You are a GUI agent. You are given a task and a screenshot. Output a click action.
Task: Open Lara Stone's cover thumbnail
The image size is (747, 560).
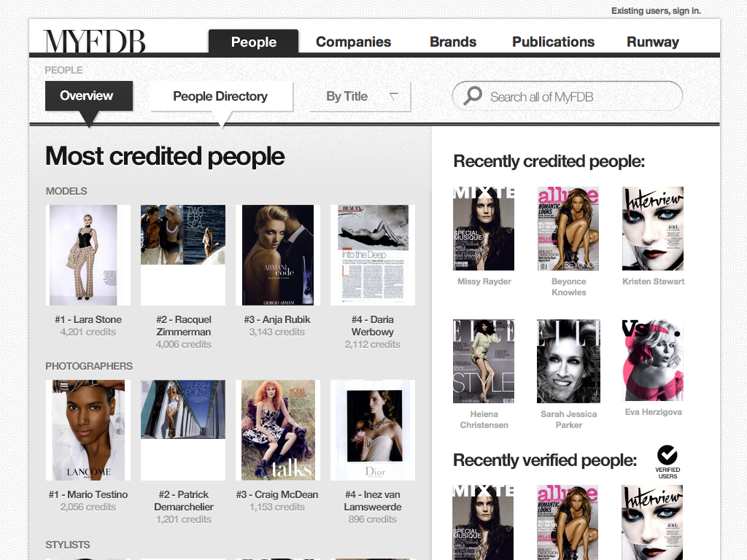point(88,255)
